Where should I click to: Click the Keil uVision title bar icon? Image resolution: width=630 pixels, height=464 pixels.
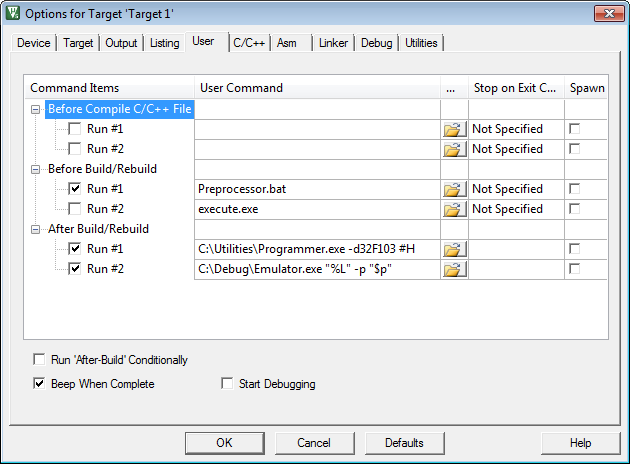(12, 13)
